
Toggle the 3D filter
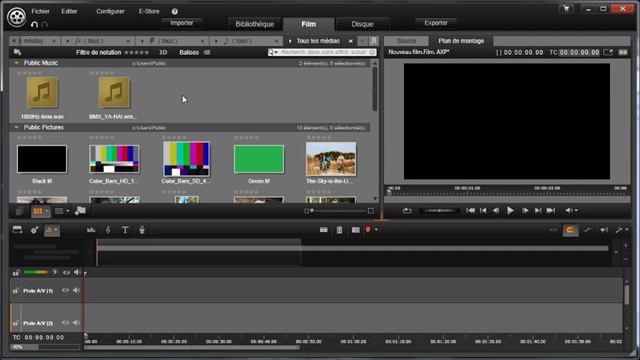[163, 52]
